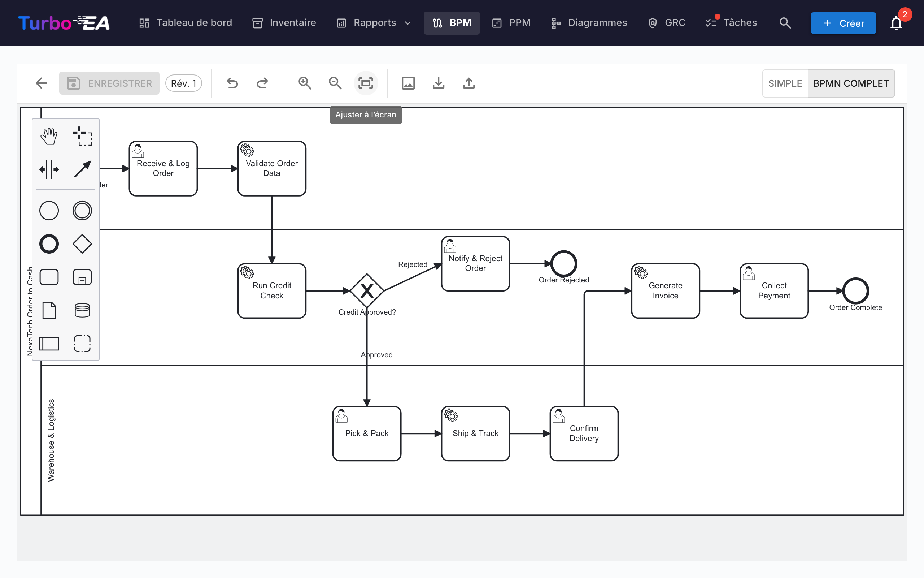The width and height of the screenshot is (924, 578).
Task: Zoom out of the diagram
Action: tap(335, 83)
